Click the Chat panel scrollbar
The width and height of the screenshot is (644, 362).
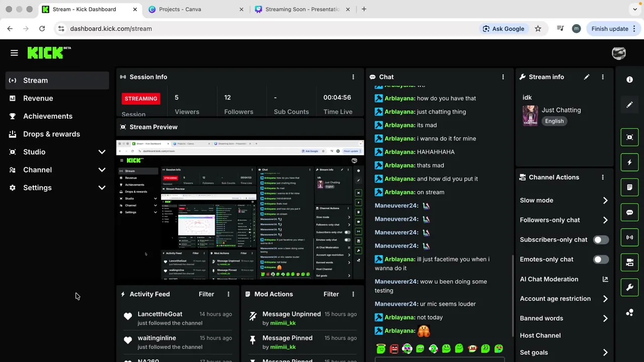513,297
